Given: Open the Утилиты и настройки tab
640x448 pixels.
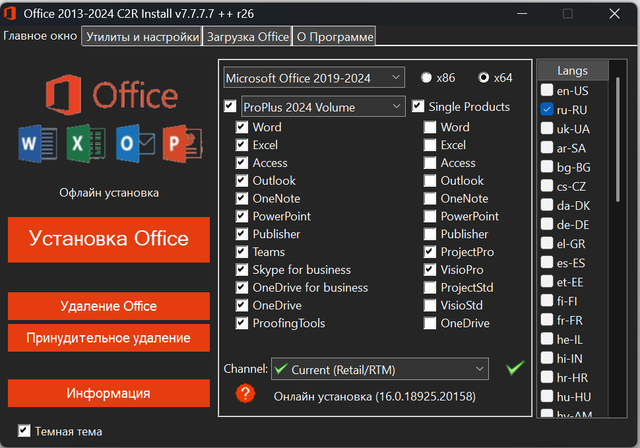Looking at the screenshot, I should (x=142, y=36).
